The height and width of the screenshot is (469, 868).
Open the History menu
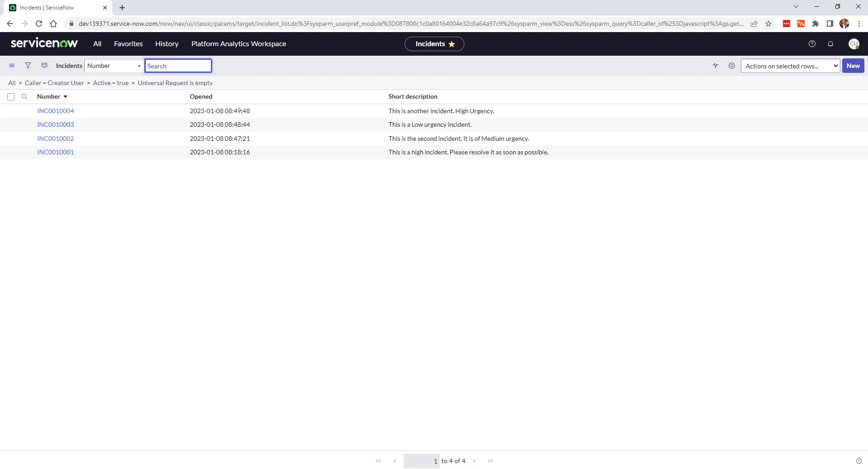point(167,43)
